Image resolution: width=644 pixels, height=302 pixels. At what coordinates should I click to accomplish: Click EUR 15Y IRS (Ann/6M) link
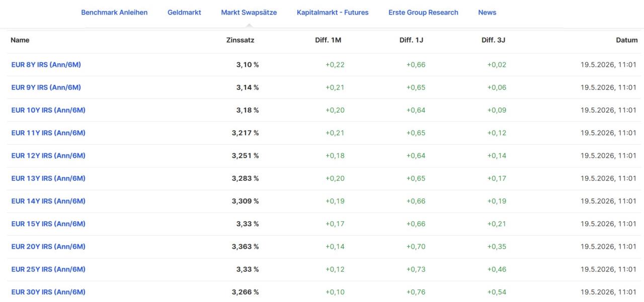(48, 224)
